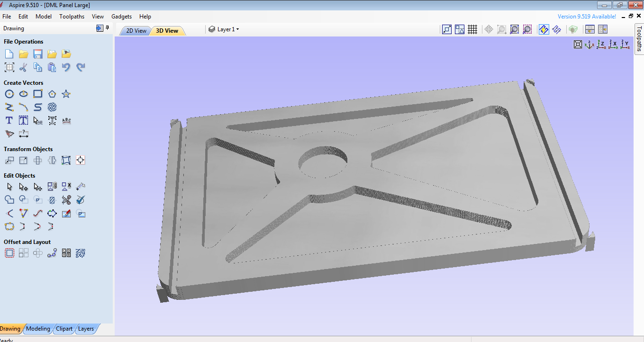The width and height of the screenshot is (644, 342).
Task: Open Distort Object tool
Action: [66, 160]
